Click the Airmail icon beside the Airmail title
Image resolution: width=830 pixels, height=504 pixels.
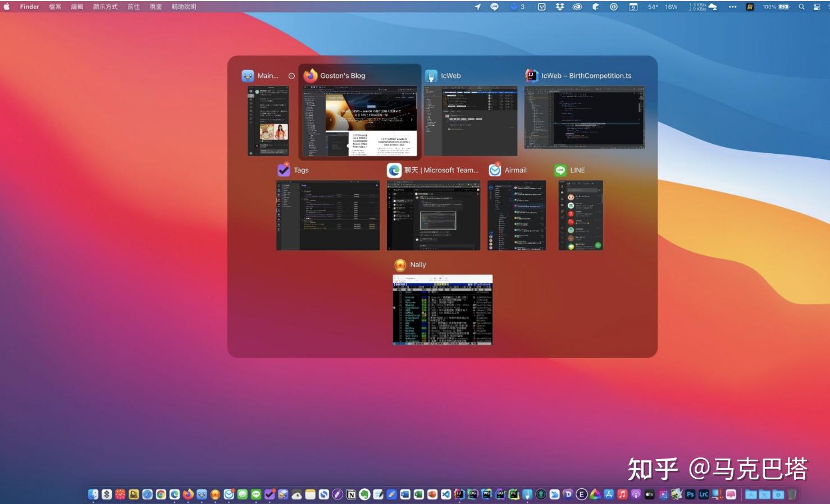(495, 170)
